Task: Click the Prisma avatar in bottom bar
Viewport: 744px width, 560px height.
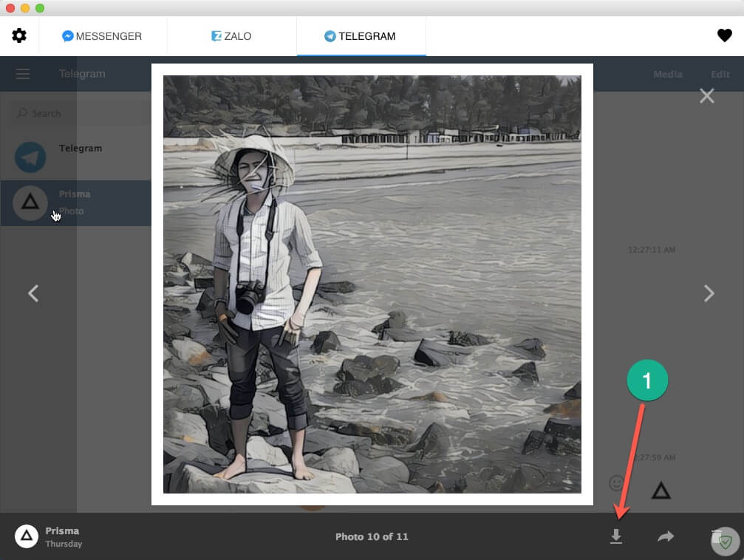Action: coord(27,536)
